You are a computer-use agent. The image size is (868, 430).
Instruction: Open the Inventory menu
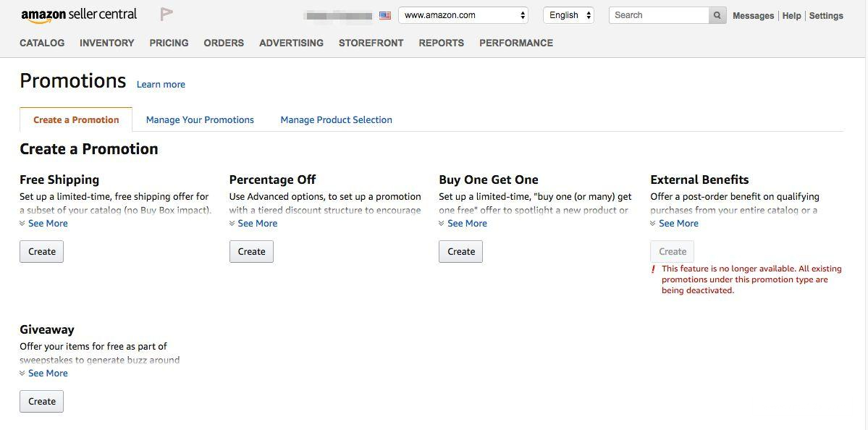click(x=107, y=43)
